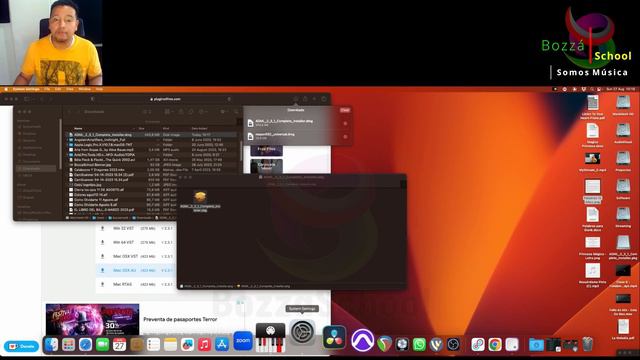The image size is (640, 360).
Task: Open Safari tab overview toolbar button
Action: point(324,99)
